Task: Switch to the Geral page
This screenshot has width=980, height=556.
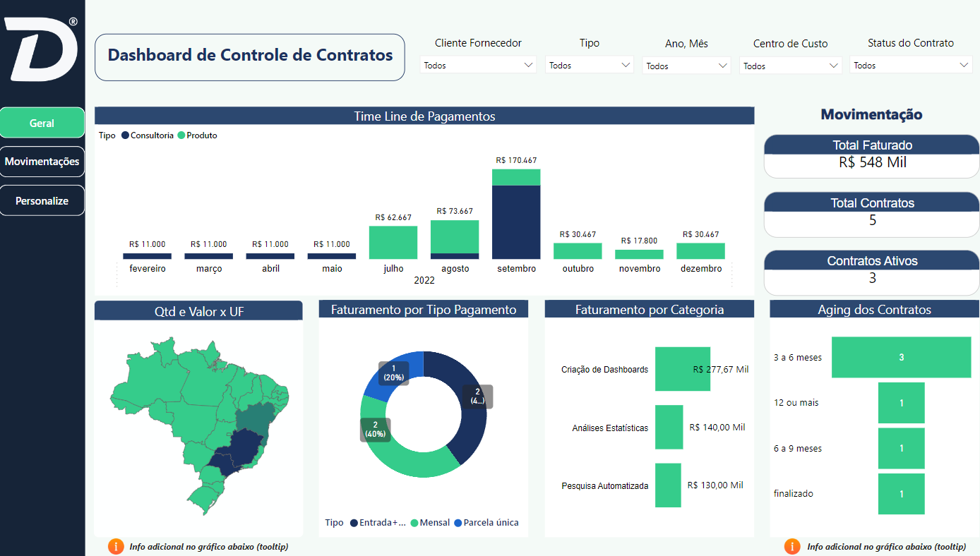Action: point(42,123)
